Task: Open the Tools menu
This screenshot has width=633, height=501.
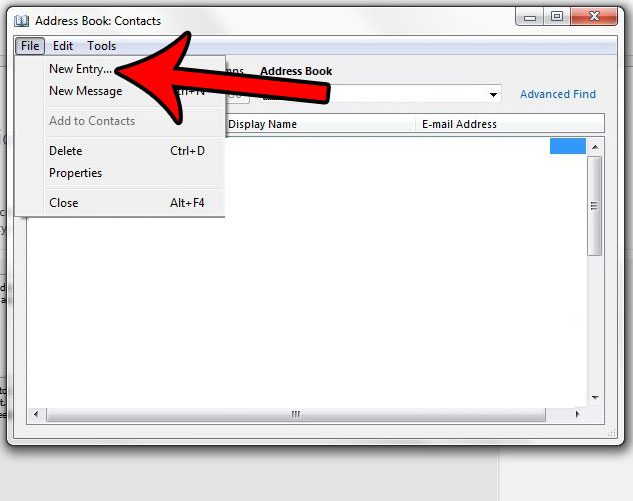Action: (102, 46)
